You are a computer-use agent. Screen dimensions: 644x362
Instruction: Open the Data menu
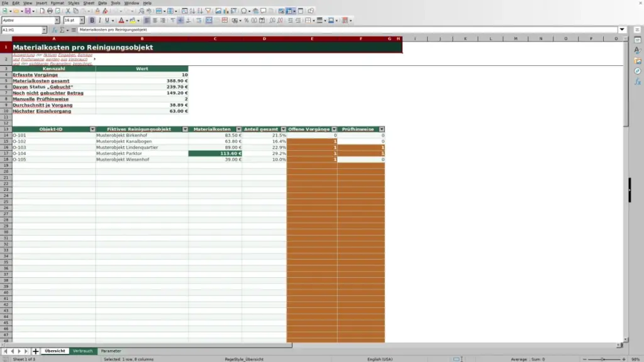point(103,3)
